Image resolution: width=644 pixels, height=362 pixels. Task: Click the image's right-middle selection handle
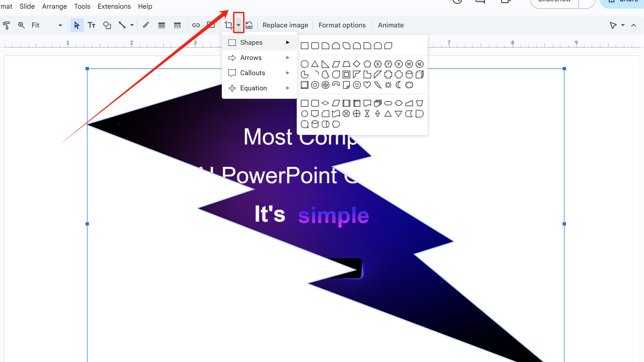[564, 224]
